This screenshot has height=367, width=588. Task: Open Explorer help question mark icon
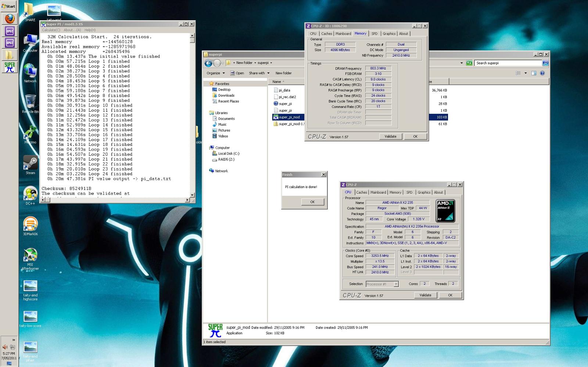(x=542, y=73)
